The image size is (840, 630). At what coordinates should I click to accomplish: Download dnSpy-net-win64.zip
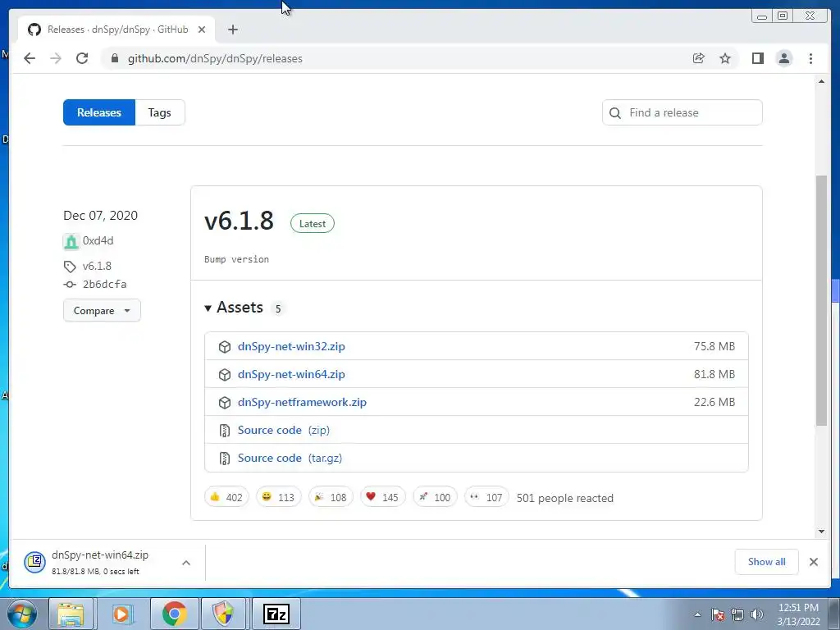point(291,374)
